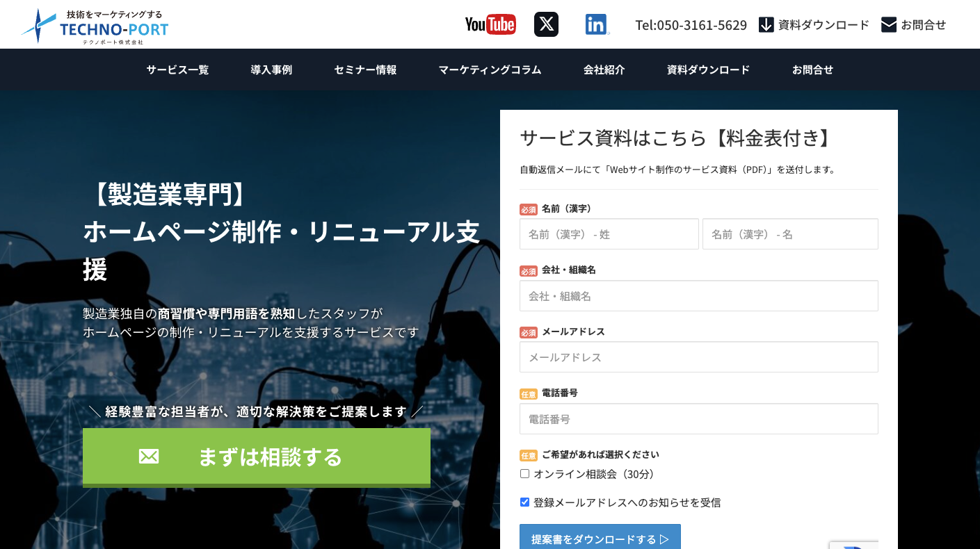
Task: Select マーケティングコラム in the navigation menu
Action: 490,69
